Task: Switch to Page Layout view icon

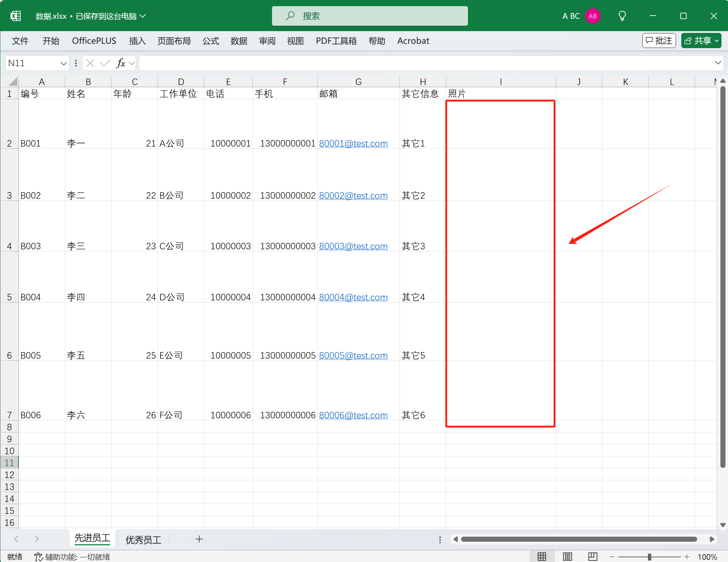Action: coord(568,557)
